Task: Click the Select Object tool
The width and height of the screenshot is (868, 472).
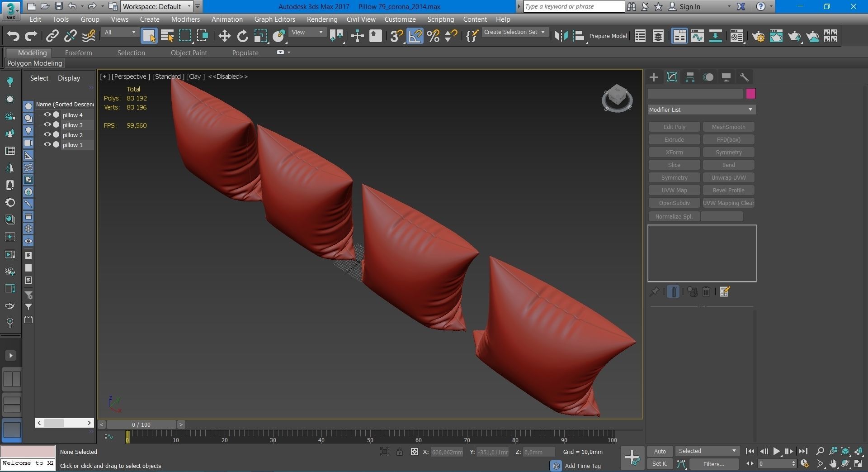Action: (x=149, y=36)
